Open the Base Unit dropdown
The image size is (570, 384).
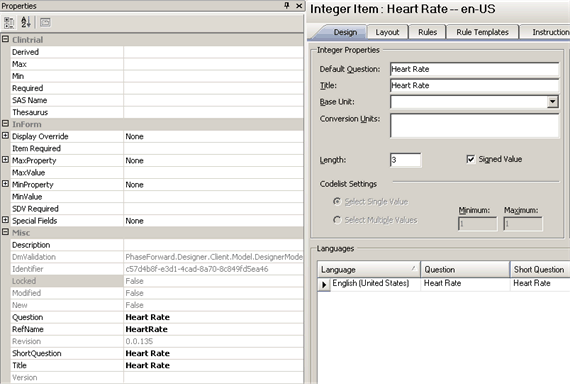coord(553,102)
